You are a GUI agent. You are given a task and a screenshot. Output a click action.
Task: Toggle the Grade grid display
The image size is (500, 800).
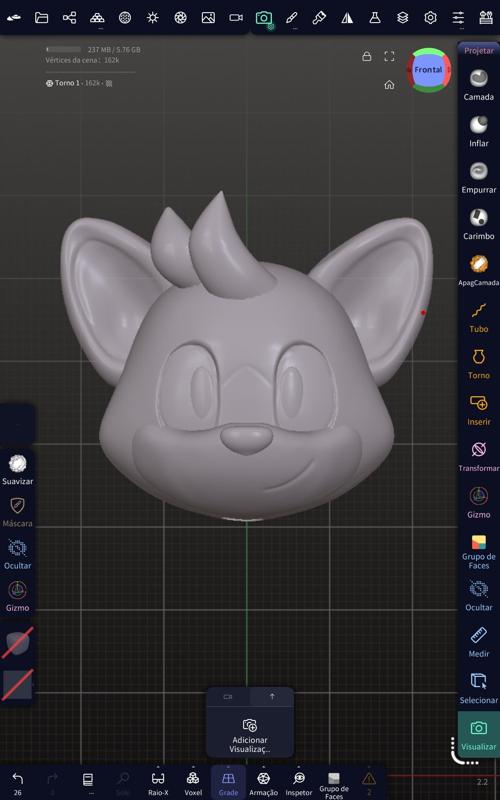pyautogui.click(x=228, y=783)
